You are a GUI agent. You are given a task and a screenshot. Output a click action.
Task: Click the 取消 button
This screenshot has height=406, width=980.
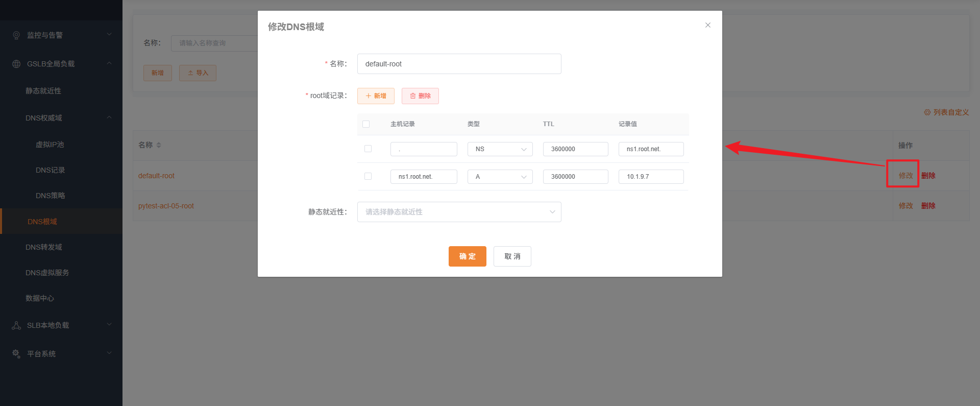(512, 256)
